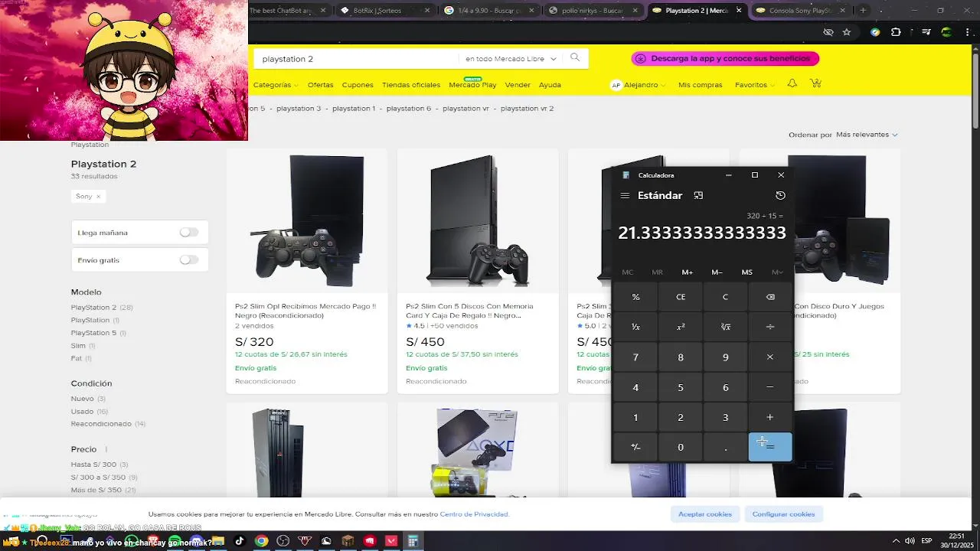Click the crossed-eye icon in the address bar
This screenshot has height=551, width=980.
828,32
